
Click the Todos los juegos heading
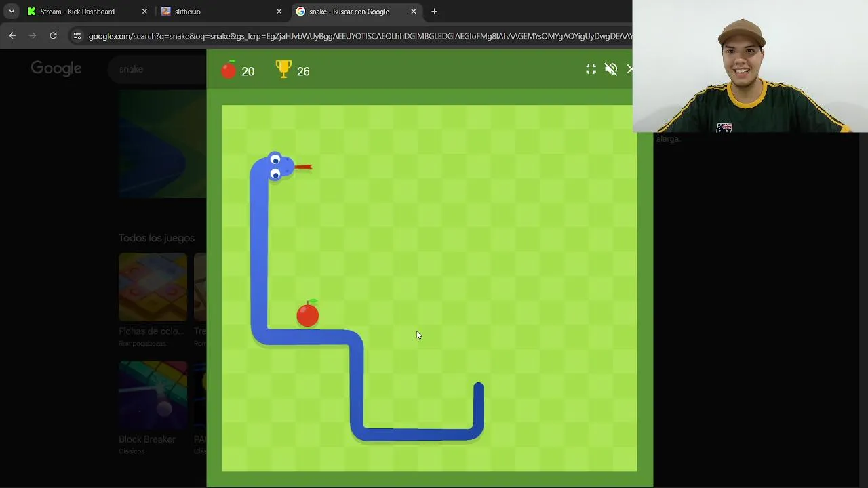point(157,238)
